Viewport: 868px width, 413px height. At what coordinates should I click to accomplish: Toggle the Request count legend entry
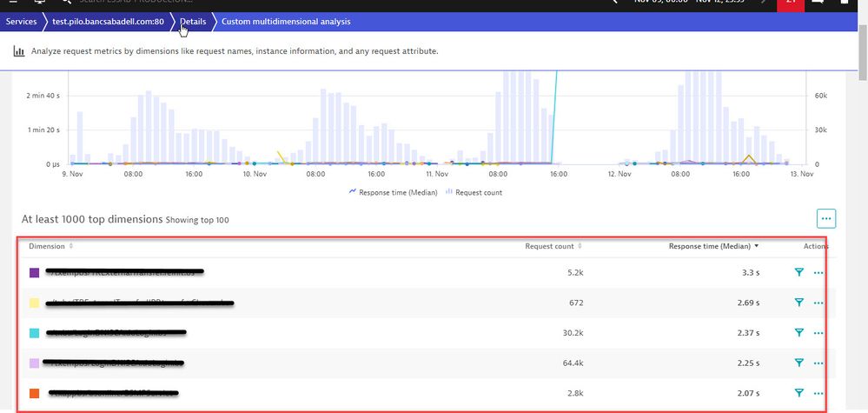point(474,193)
